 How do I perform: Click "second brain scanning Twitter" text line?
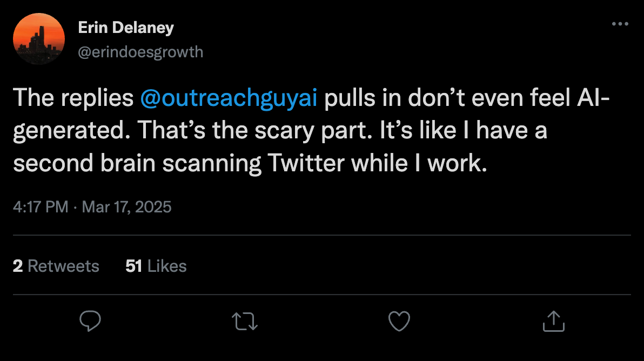click(x=178, y=164)
